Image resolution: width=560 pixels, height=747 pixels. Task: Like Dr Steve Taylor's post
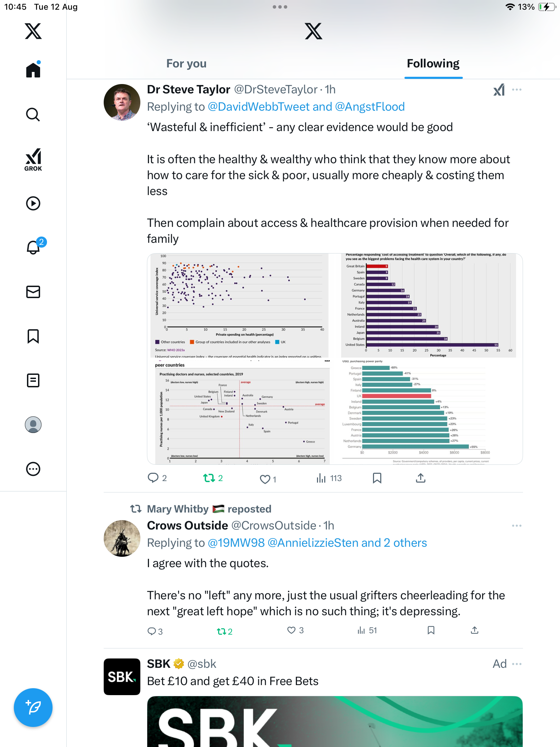[x=265, y=479]
